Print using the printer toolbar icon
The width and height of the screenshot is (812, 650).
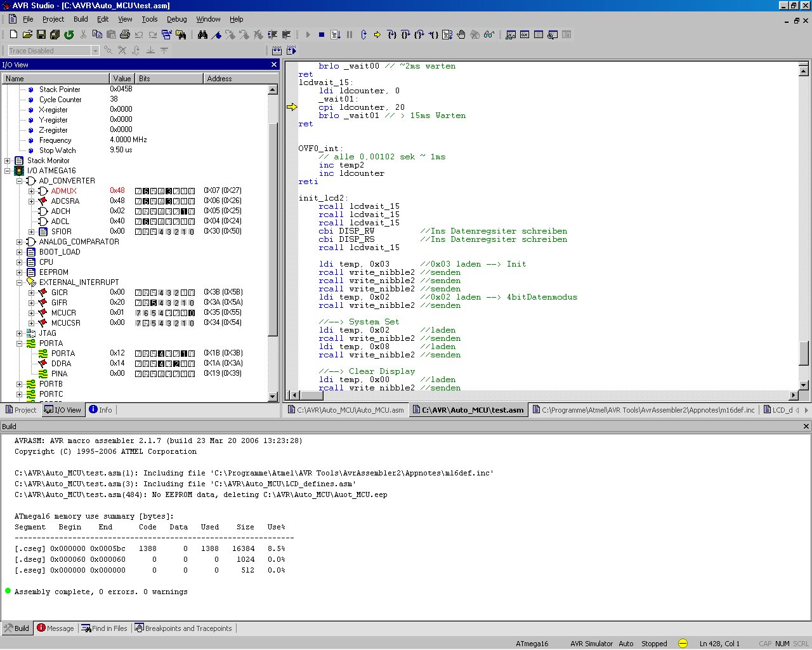(124, 34)
